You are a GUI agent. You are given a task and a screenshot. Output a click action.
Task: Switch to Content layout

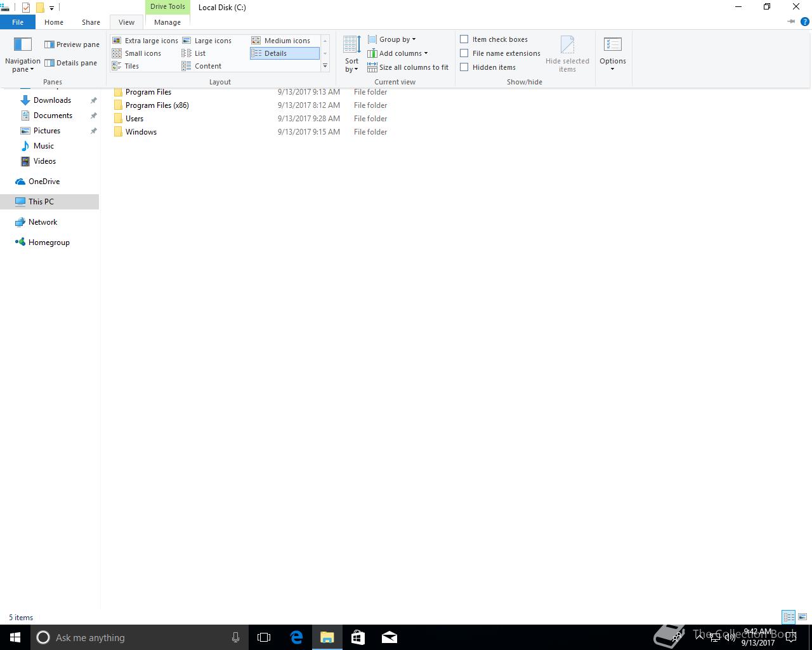[202, 66]
